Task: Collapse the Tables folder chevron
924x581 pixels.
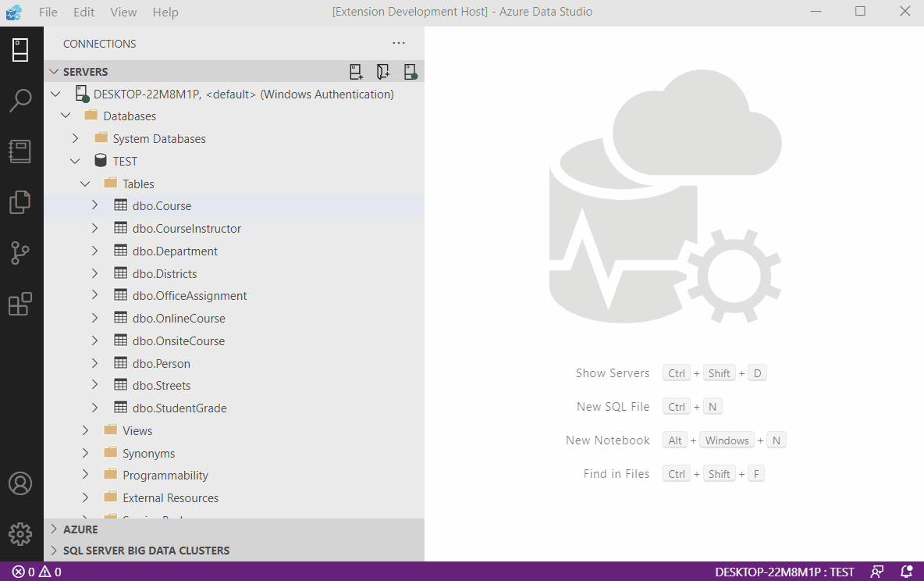Action: [x=85, y=184]
